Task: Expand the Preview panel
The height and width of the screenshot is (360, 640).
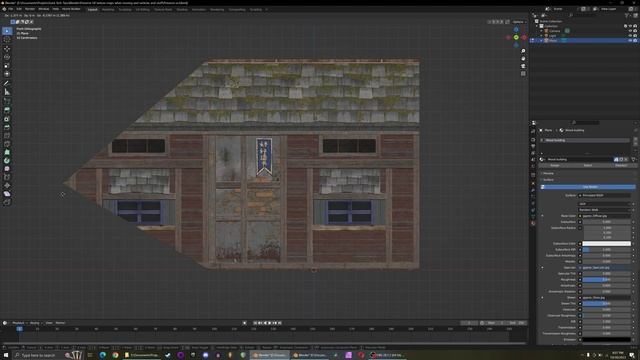Action: (548, 173)
